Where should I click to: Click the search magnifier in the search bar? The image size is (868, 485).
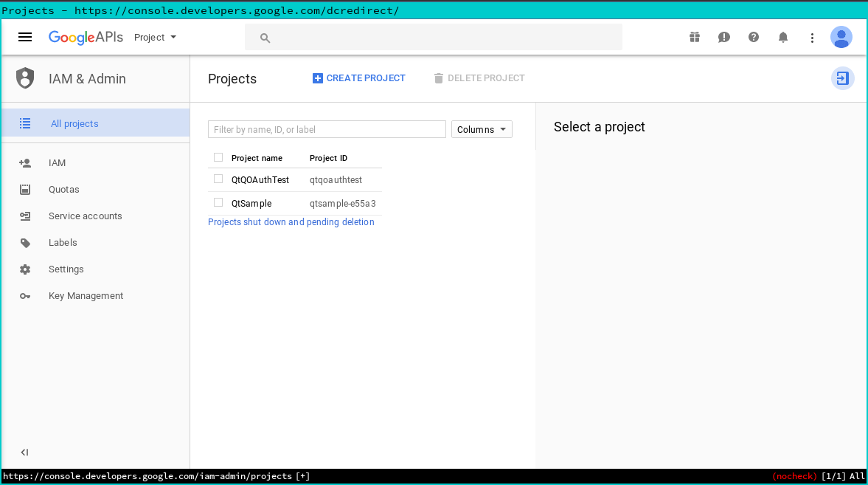point(265,37)
